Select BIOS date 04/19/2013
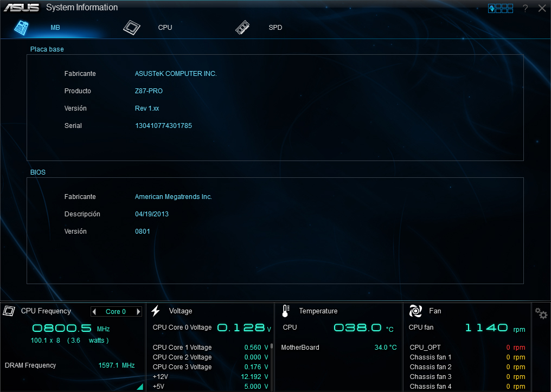 coord(152,214)
